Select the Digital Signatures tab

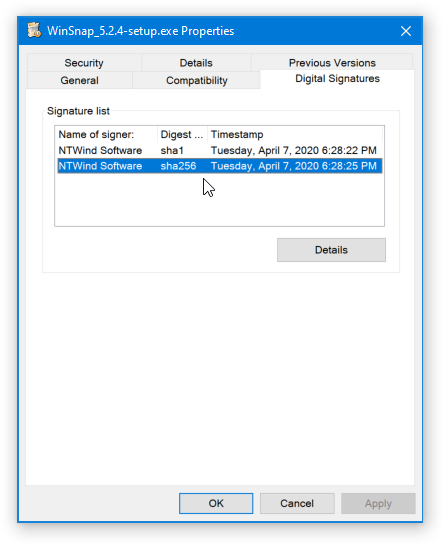coord(337,79)
